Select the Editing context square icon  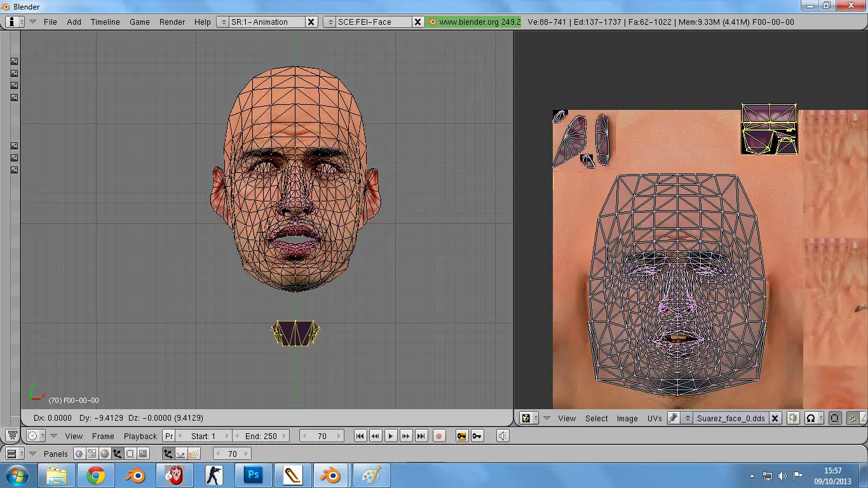coord(130,454)
